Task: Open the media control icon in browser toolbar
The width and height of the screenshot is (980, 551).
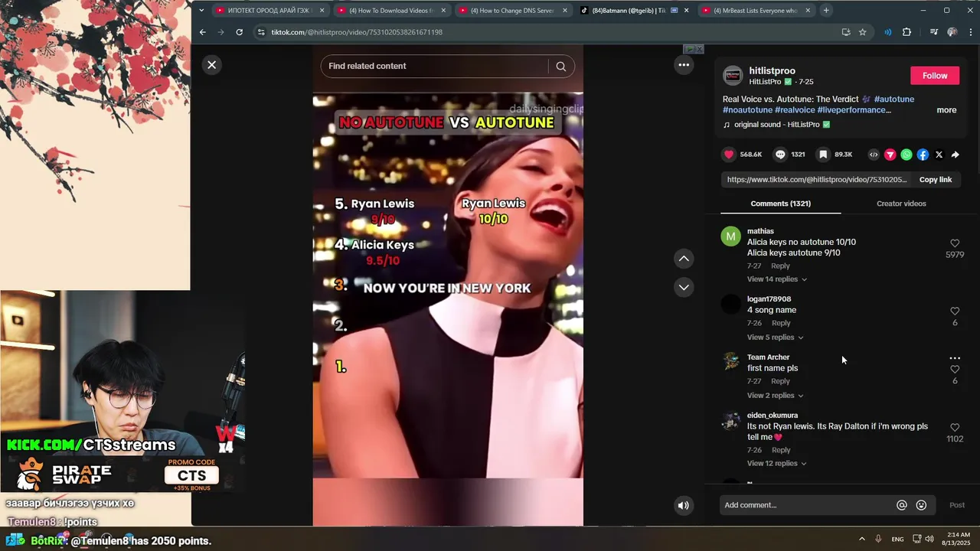Action: 934,32
